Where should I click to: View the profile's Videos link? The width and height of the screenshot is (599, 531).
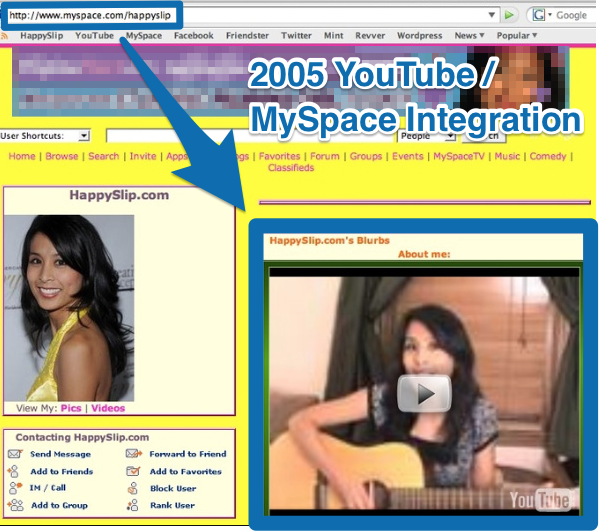tap(108, 408)
